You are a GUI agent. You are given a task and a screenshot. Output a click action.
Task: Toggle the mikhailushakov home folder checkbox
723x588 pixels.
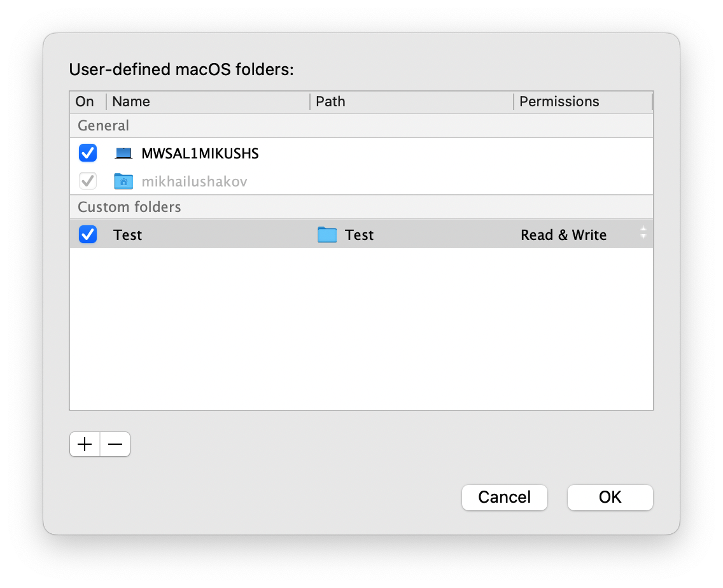(x=88, y=181)
